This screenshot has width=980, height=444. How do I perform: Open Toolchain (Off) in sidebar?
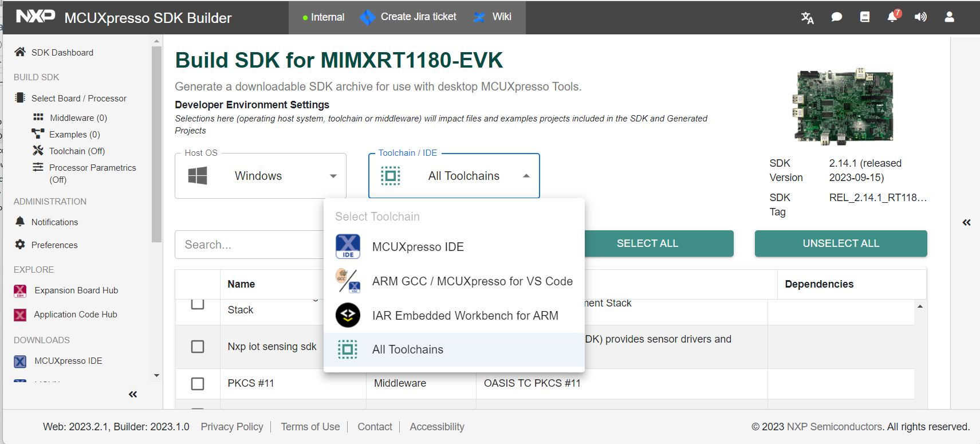77,151
